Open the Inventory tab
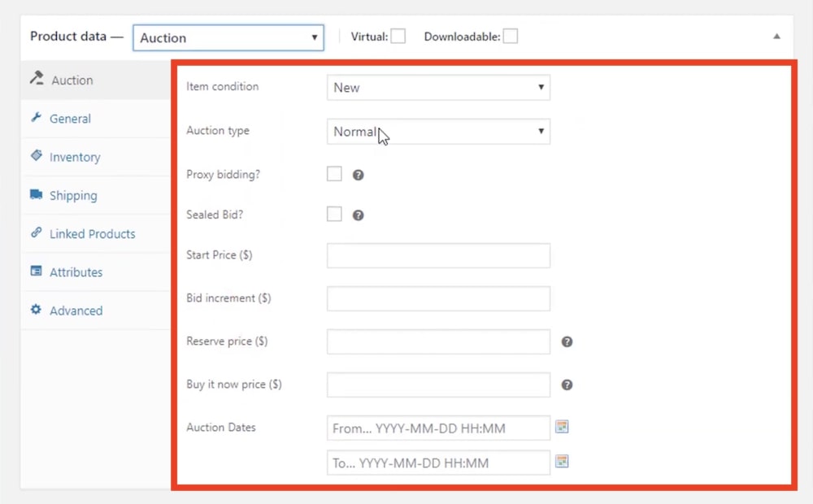Image resolution: width=813 pixels, height=504 pixels. (x=95, y=157)
